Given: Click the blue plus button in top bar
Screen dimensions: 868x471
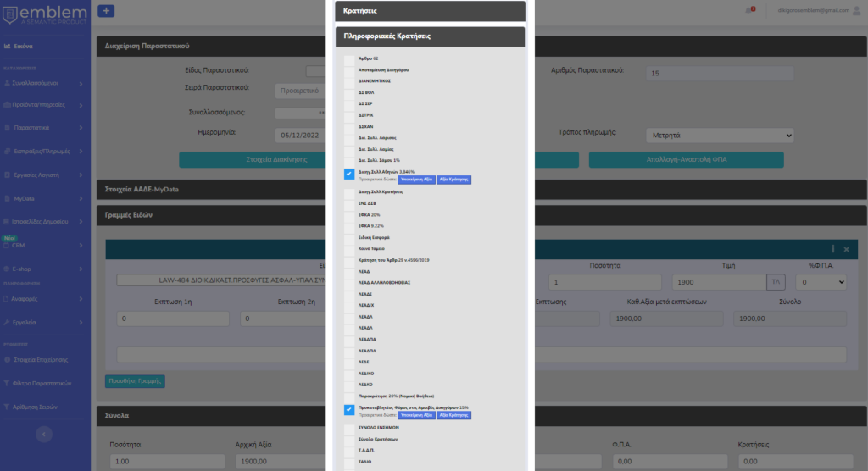Looking at the screenshot, I should (x=106, y=10).
